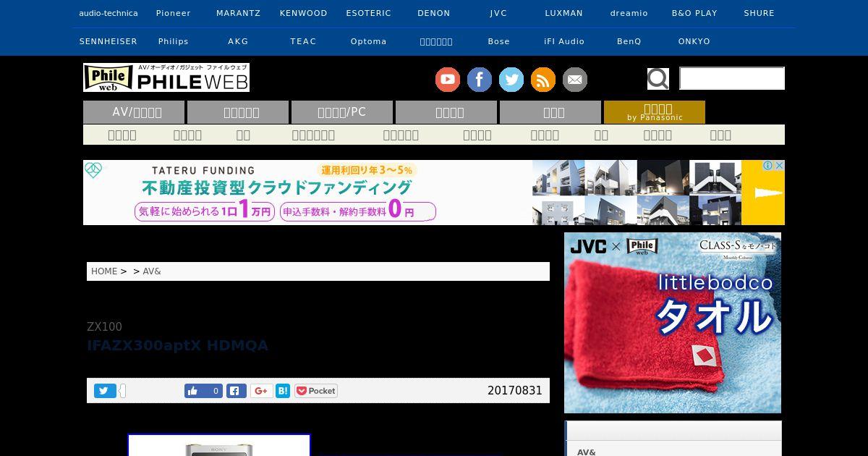Open the TATERU FUNDING banner advertisement
Image resolution: width=868 pixels, height=456 pixels.
pos(434,193)
